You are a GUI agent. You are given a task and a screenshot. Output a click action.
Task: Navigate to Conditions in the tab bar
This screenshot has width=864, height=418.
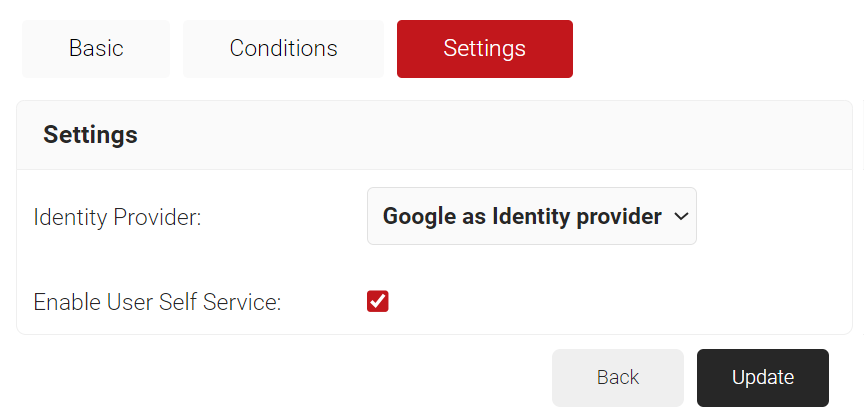[283, 49]
